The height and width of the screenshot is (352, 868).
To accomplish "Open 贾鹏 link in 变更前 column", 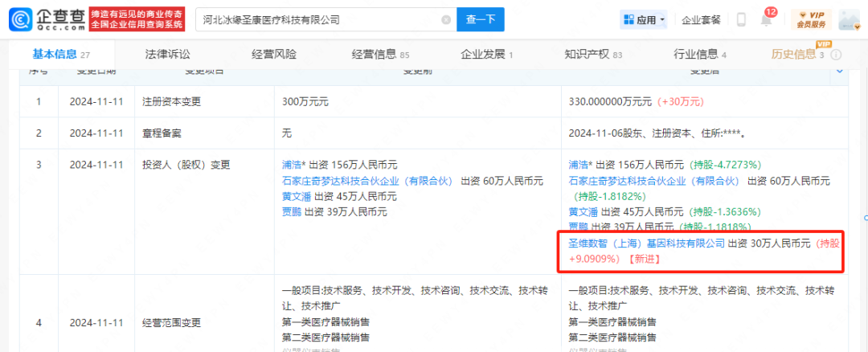I will click(292, 212).
